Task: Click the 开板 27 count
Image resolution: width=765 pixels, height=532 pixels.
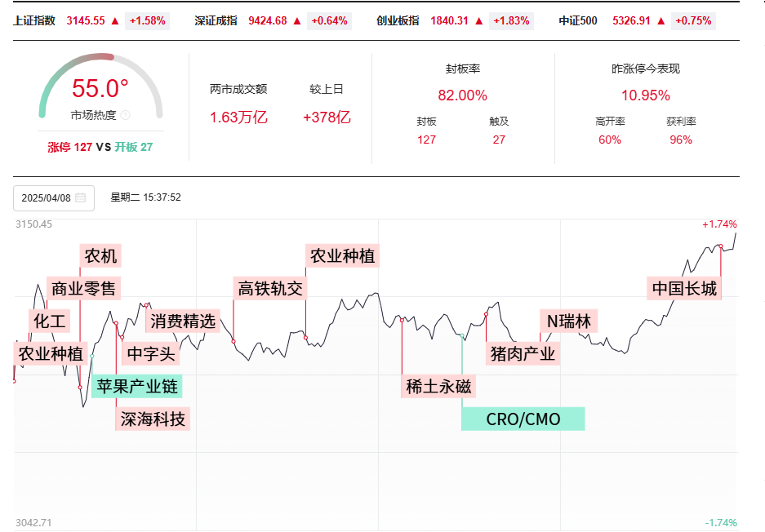Action: coord(134,147)
